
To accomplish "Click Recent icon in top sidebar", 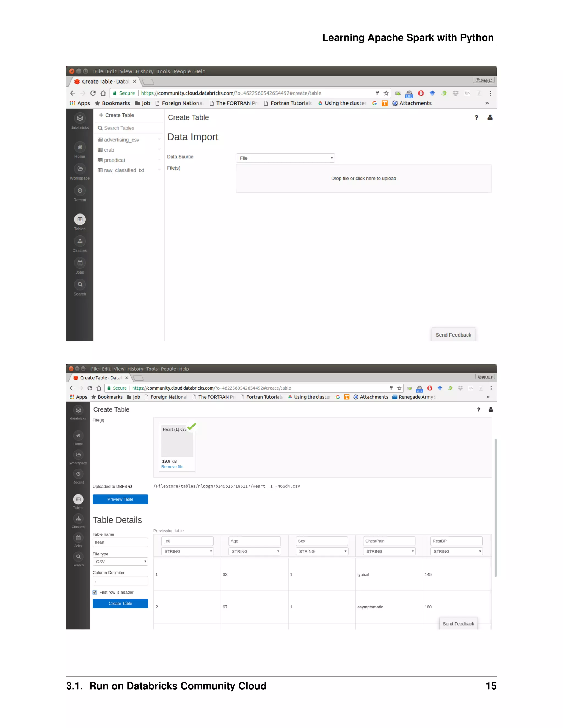I will pos(80,191).
